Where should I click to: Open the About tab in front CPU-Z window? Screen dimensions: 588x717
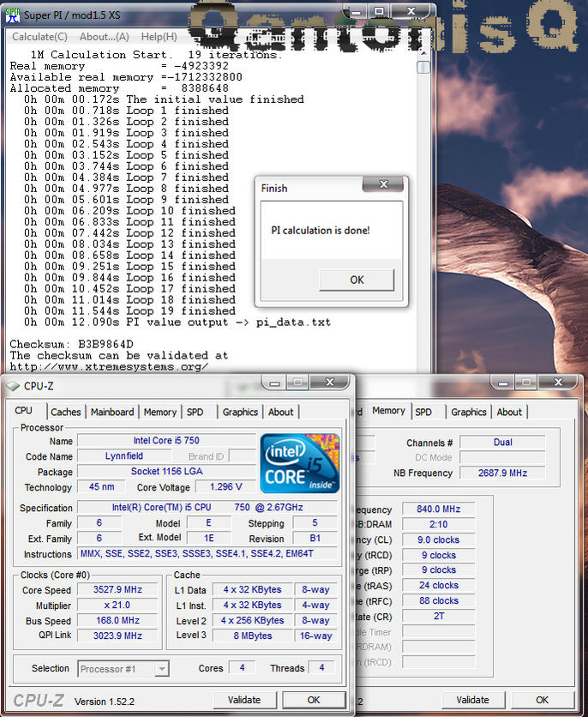pos(280,412)
